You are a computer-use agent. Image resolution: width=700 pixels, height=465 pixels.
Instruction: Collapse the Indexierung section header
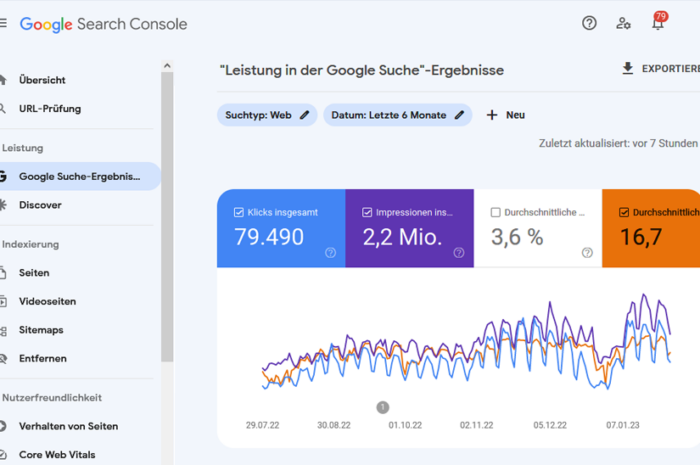click(x=30, y=244)
